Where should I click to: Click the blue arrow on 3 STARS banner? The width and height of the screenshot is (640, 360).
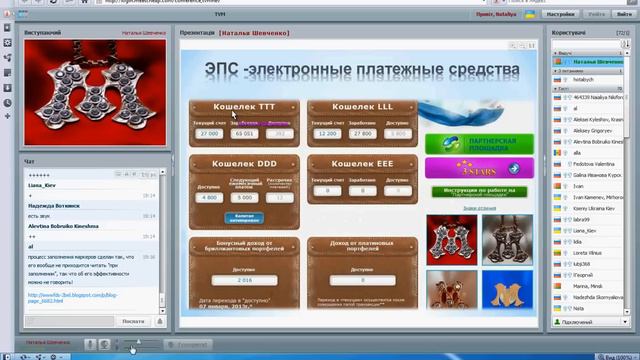click(x=514, y=168)
